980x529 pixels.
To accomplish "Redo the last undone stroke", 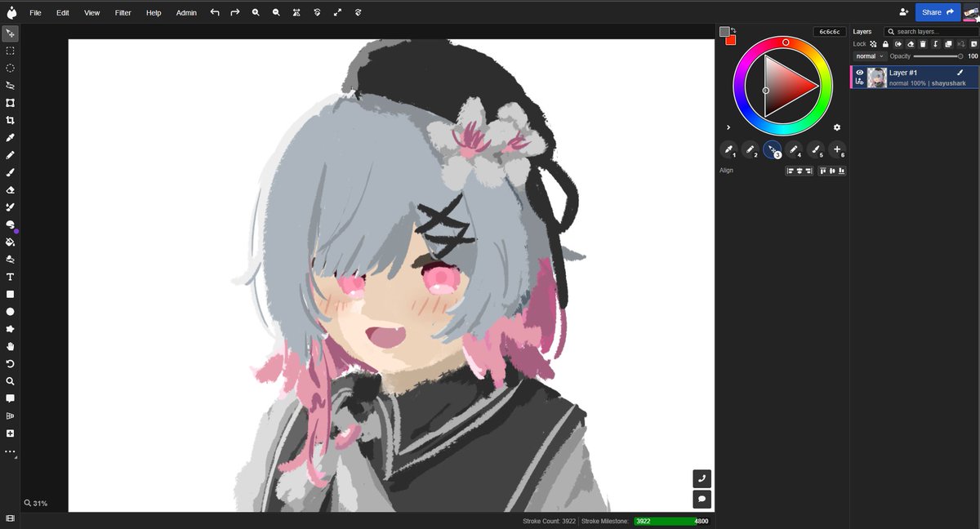I will [235, 12].
